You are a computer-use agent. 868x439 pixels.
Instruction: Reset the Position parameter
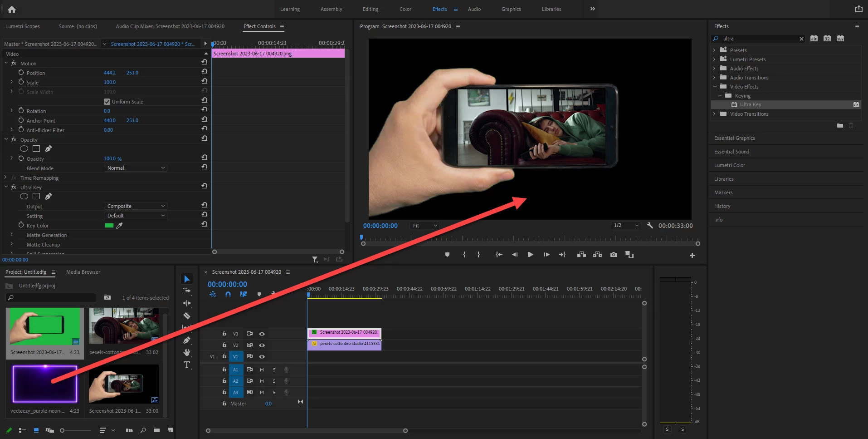pos(205,72)
